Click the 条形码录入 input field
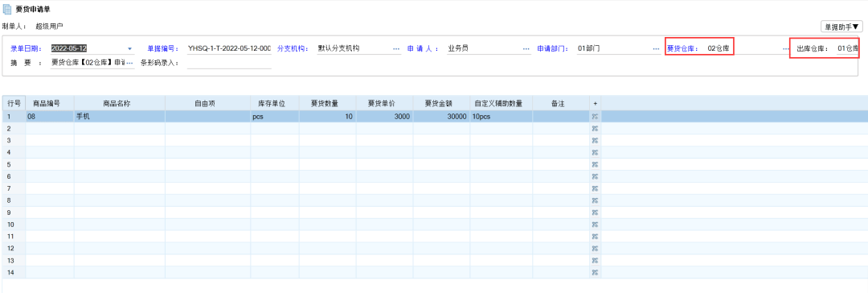Image resolution: width=868 pixels, height=293 pixels. (229, 63)
